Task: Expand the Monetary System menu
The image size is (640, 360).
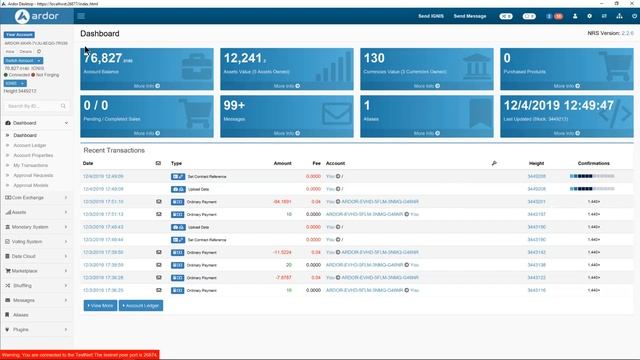Action: (36, 227)
